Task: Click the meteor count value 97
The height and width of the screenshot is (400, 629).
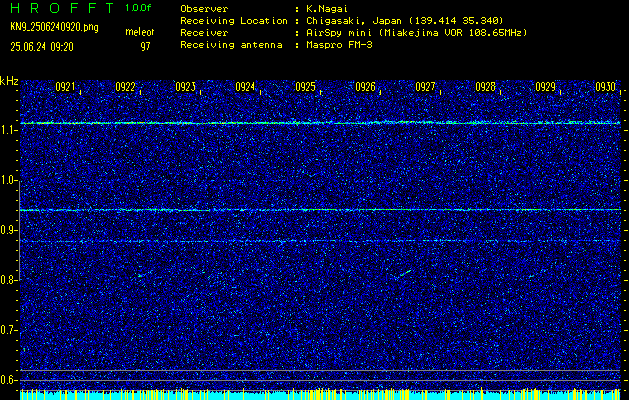Action: click(x=145, y=47)
